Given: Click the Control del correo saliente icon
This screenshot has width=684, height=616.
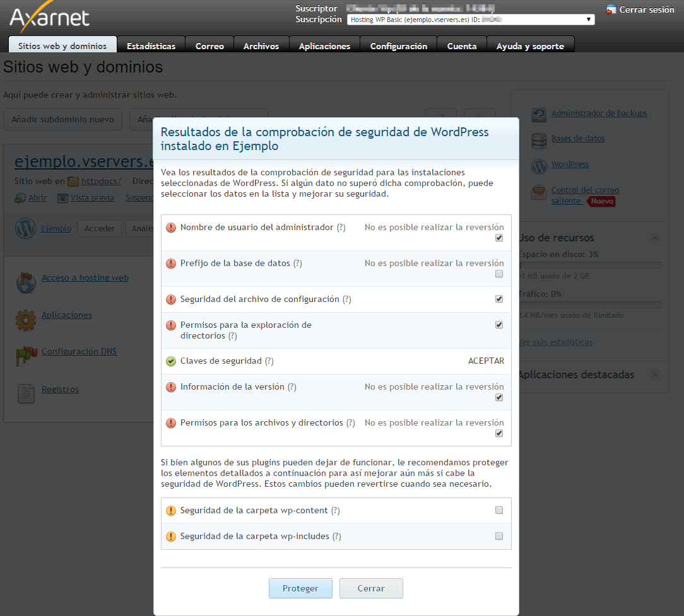Looking at the screenshot, I should click(539, 192).
